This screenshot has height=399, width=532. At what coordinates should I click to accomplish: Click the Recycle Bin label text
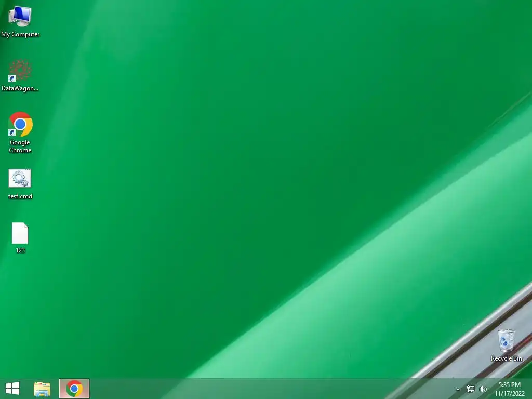pos(506,358)
